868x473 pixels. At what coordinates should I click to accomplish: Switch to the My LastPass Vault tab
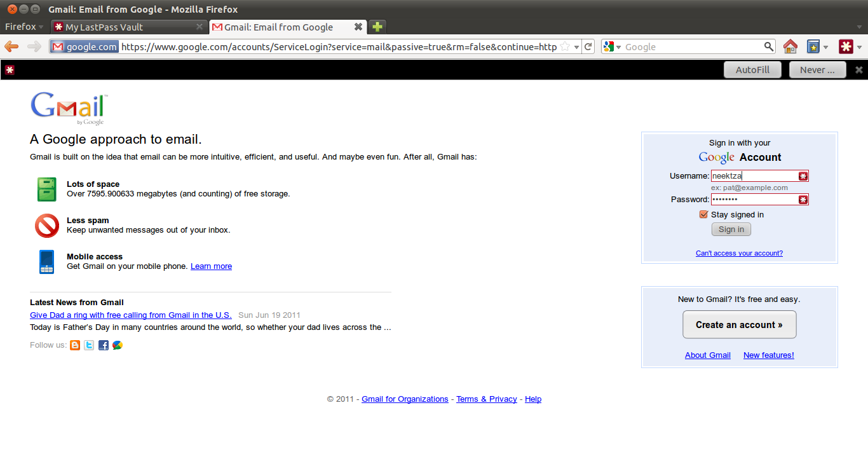point(128,27)
